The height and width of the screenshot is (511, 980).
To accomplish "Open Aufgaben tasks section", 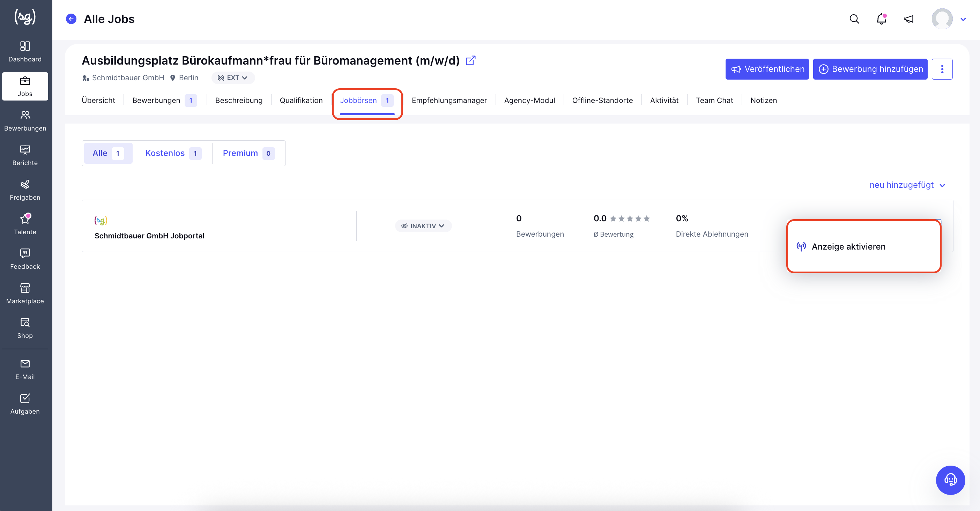I will point(25,404).
